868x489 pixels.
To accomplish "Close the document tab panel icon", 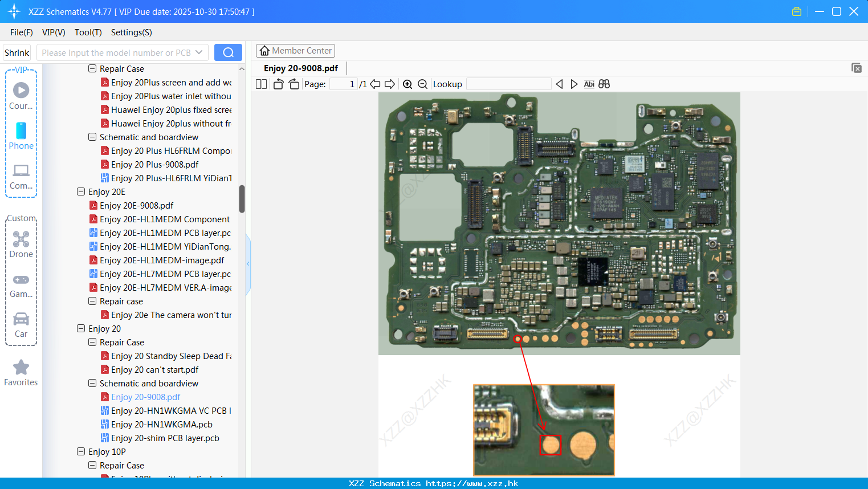I will tap(856, 68).
